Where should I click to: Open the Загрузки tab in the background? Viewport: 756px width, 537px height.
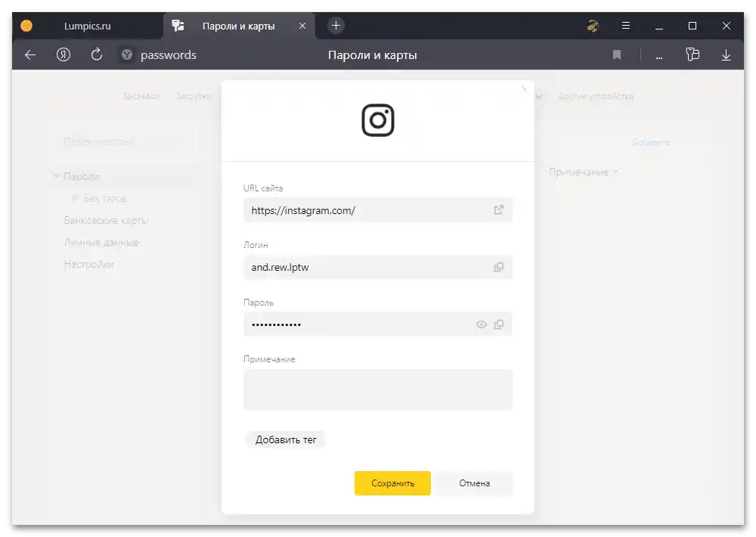[x=194, y=96]
